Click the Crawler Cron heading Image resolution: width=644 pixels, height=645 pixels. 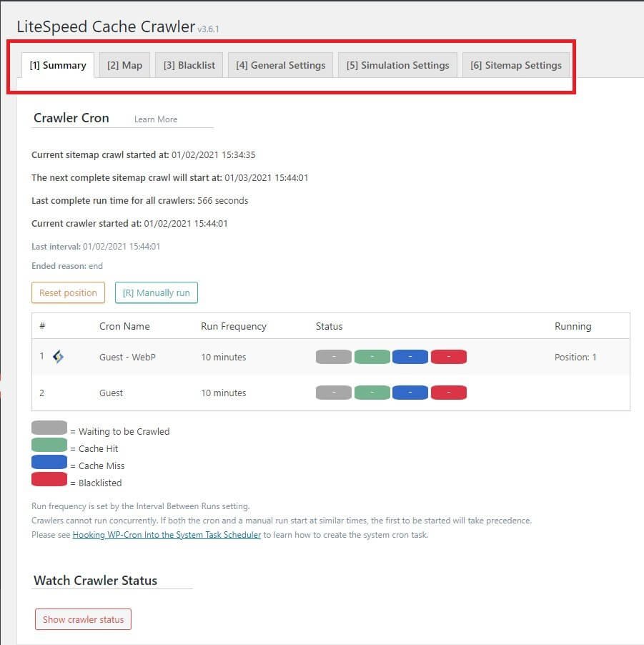(x=71, y=118)
